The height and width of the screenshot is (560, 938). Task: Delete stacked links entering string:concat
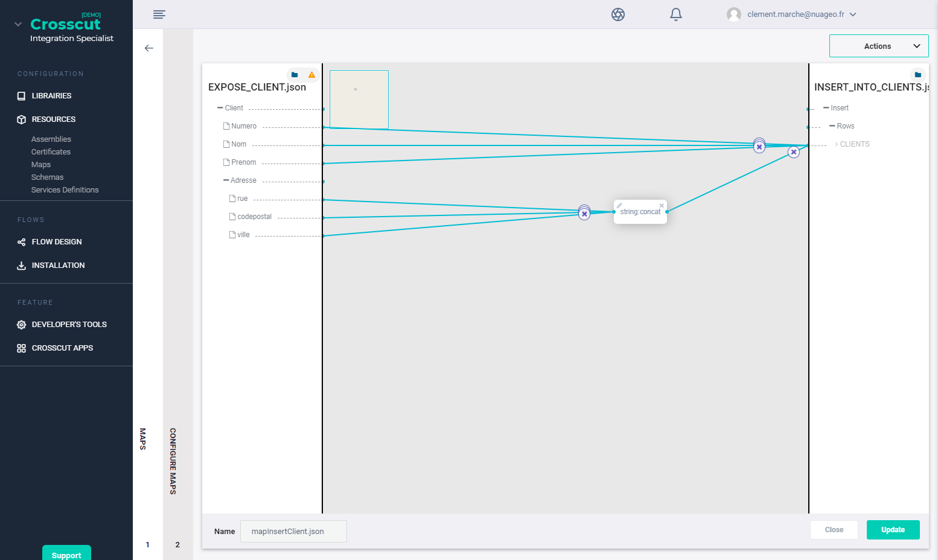(x=584, y=213)
